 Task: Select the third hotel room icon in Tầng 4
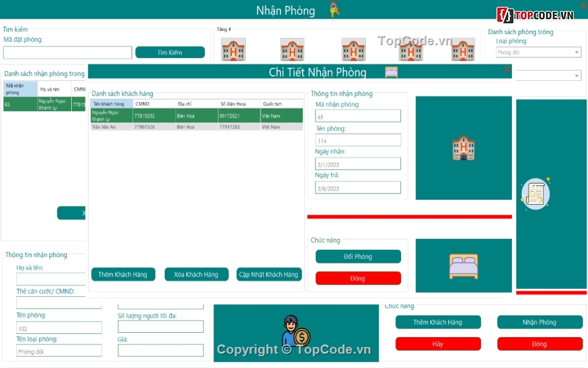(x=353, y=49)
